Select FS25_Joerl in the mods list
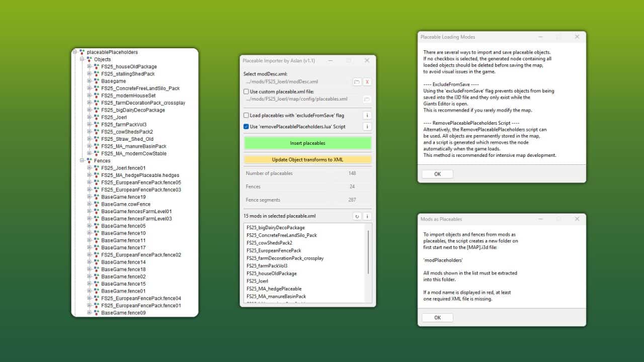Viewport: 644px width, 362px height. 257,281
